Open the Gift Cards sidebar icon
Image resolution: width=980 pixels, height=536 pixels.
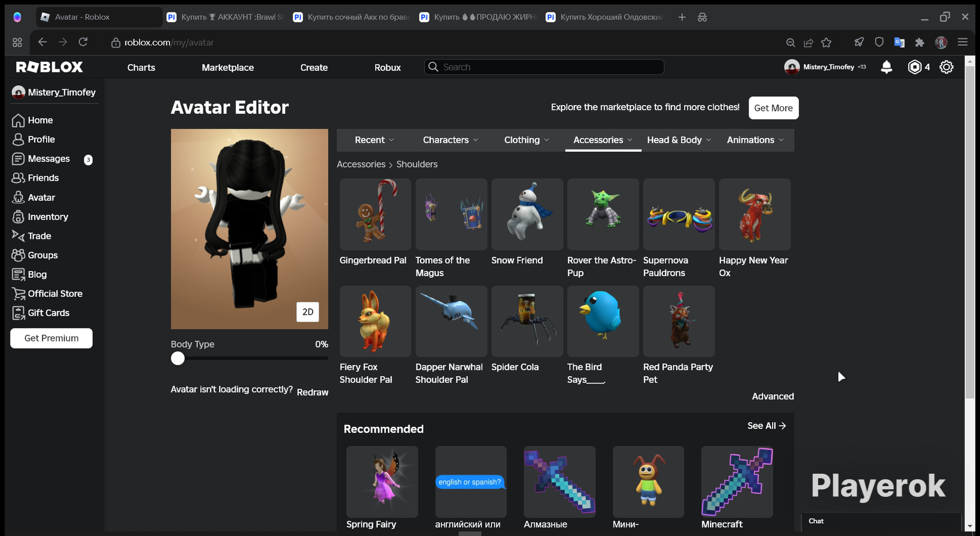point(18,313)
